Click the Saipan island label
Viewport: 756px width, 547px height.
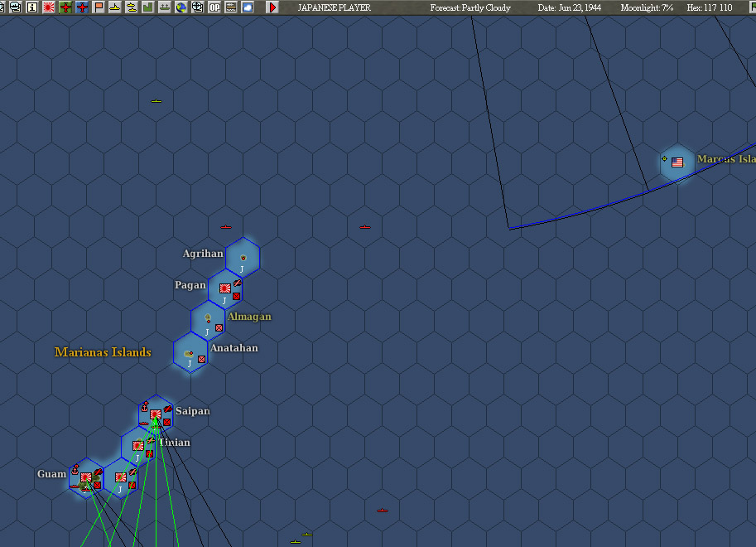[193, 411]
